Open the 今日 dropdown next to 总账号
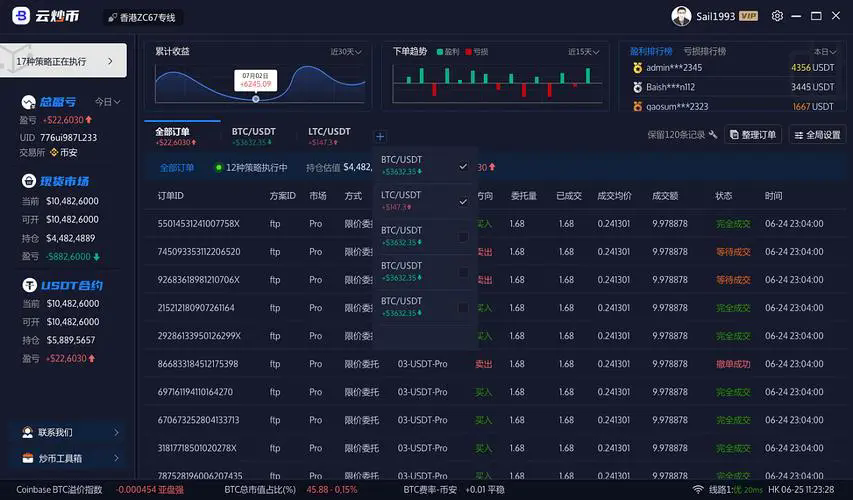The height and width of the screenshot is (500, 853). pos(107,102)
